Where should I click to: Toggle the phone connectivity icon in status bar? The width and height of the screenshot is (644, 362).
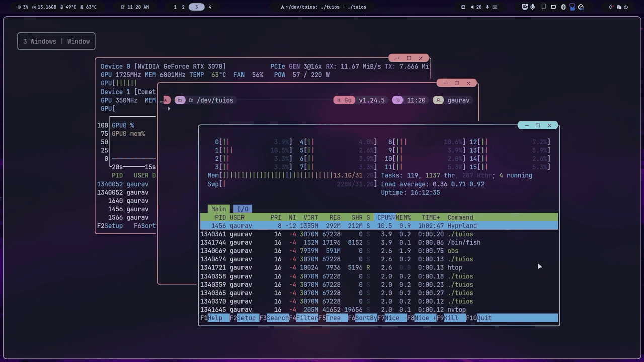pos(543,7)
